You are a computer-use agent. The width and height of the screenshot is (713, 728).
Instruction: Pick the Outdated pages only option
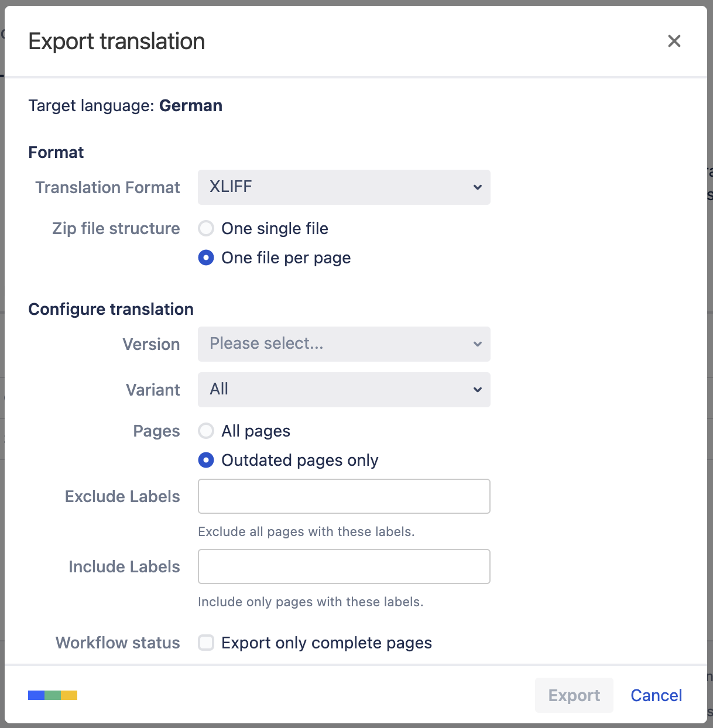(x=206, y=460)
